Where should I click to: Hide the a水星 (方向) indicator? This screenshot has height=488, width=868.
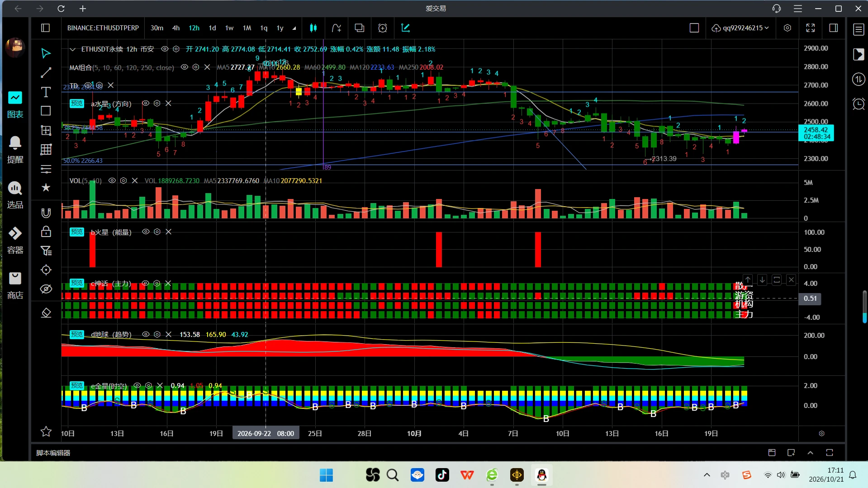146,103
